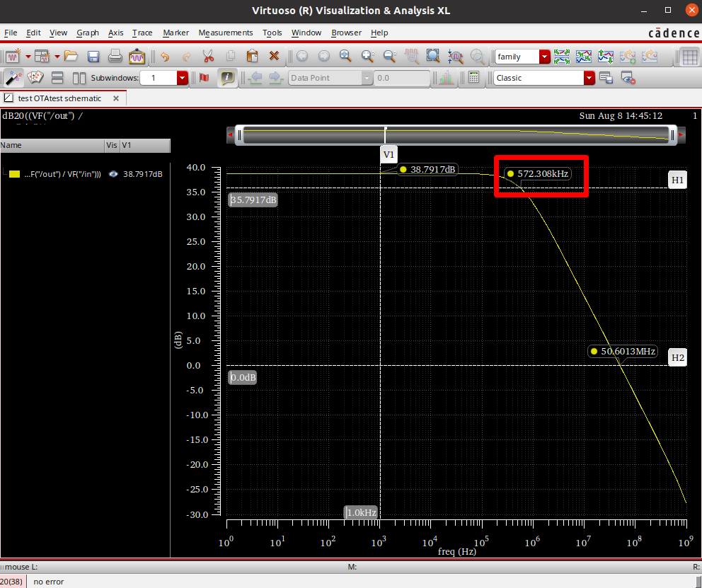Toggle visibility eye for the VF("/out") trace
702x588 pixels.
click(x=113, y=174)
